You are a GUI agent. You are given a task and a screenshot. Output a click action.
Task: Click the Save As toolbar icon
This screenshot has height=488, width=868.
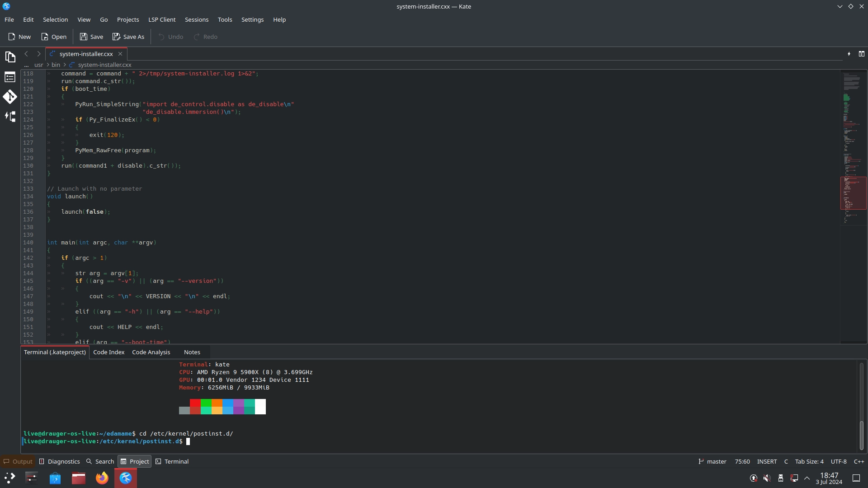point(128,37)
